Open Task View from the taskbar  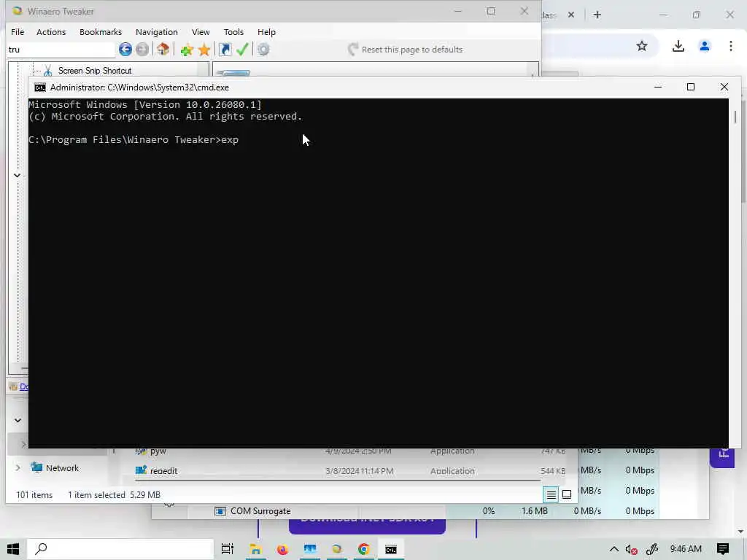[x=228, y=549]
